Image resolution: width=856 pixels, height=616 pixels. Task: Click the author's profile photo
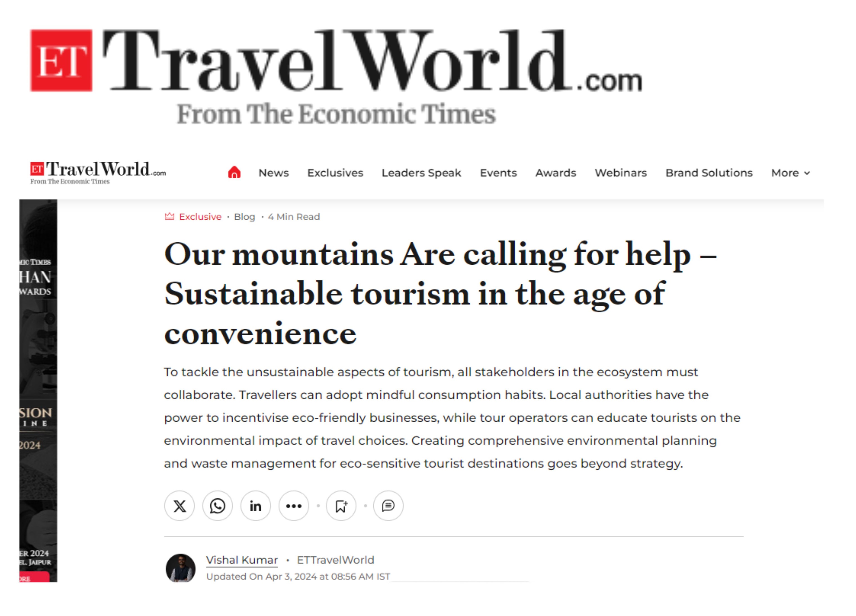click(181, 568)
